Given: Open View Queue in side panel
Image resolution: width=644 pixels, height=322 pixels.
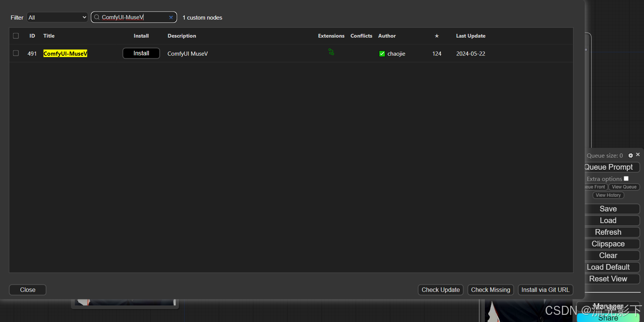Looking at the screenshot, I should (624, 187).
